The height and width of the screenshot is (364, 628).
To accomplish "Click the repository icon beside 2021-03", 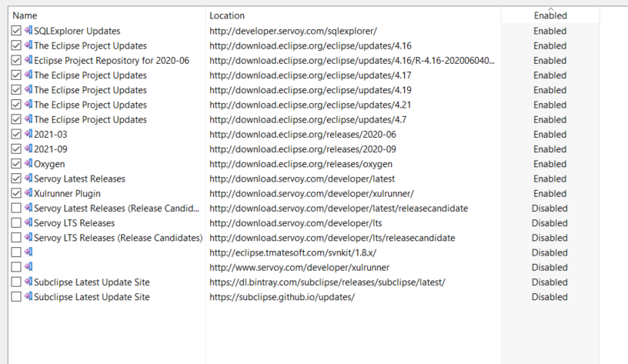I will (28, 134).
